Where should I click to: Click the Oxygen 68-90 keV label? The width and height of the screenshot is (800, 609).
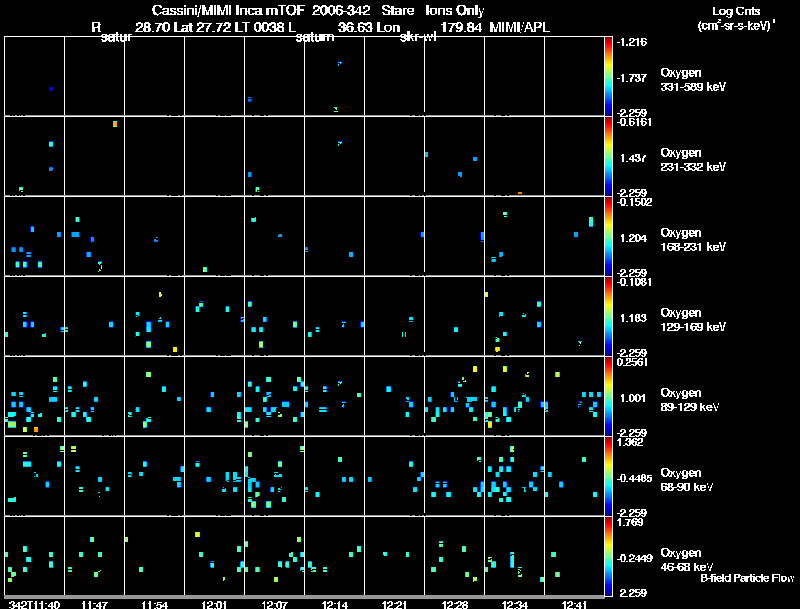pyautogui.click(x=687, y=480)
